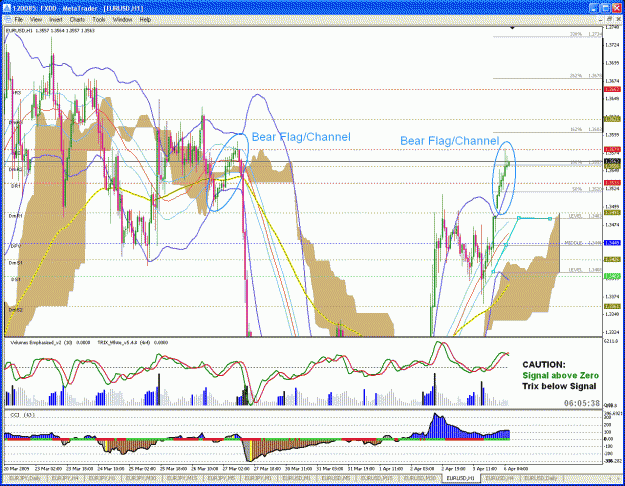Switch to the EURUSD,M15 chart tab
Viewport: 625px width, 486px height.
[376, 478]
